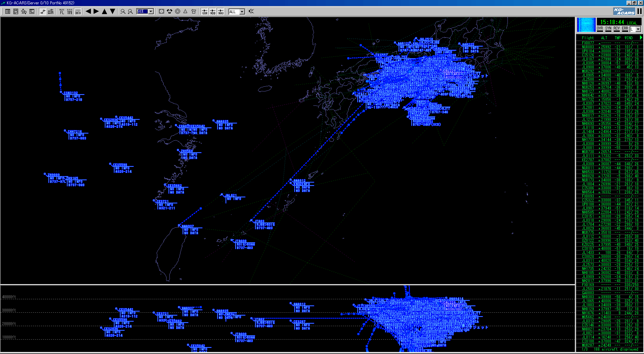Toggle NDB station display
This screenshot has width=644, height=354.
coord(213,11)
